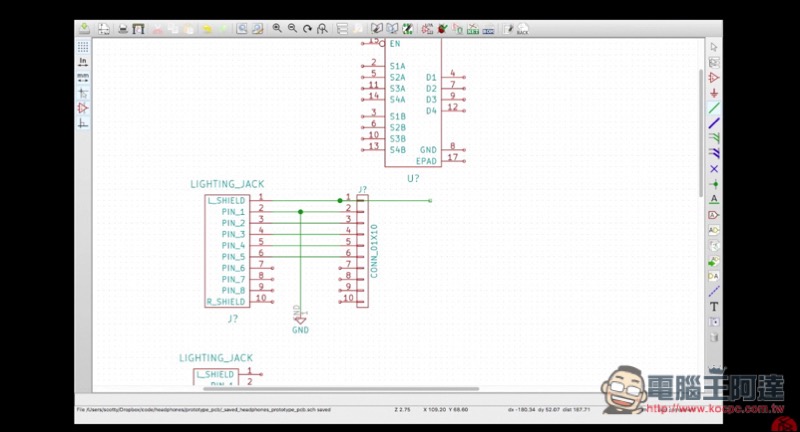Image resolution: width=800 pixels, height=432 pixels.
Task: Click the GND power symbol
Action: point(300,320)
